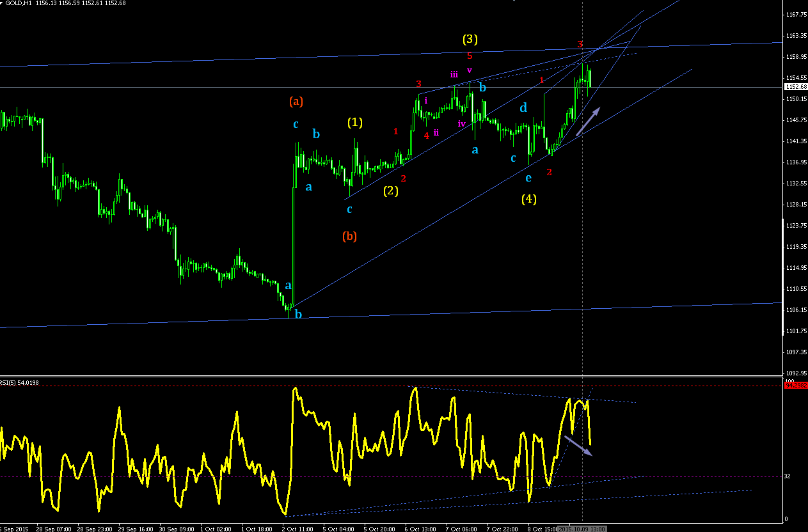Viewport: 808px width, 532px height.
Task: Select the yellow (2) wave label
Action: tap(391, 191)
